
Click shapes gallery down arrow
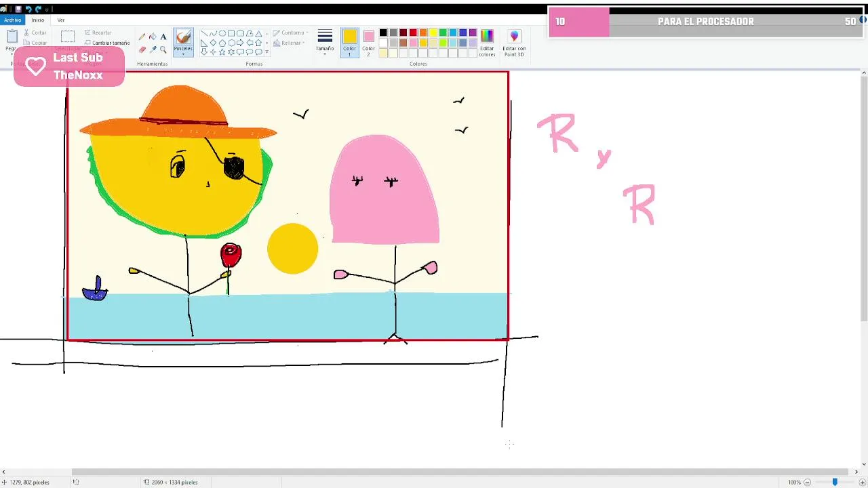tap(267, 43)
